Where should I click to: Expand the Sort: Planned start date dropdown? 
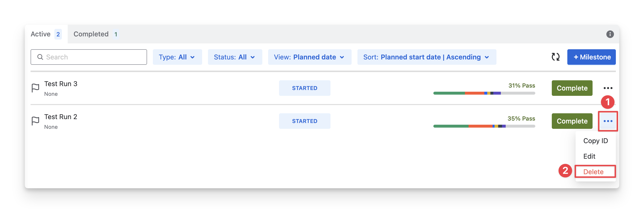[x=427, y=57]
